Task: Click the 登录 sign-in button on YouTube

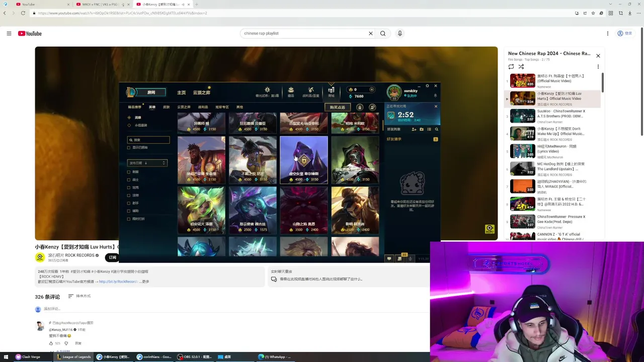Action: 625,33
